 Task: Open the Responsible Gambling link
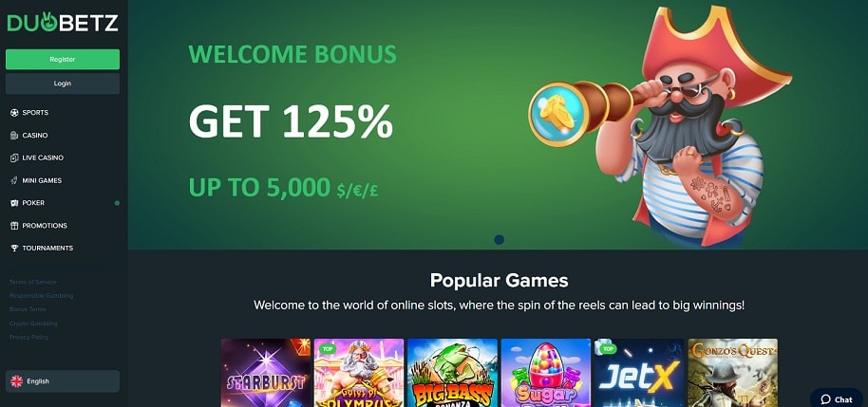[41, 296]
